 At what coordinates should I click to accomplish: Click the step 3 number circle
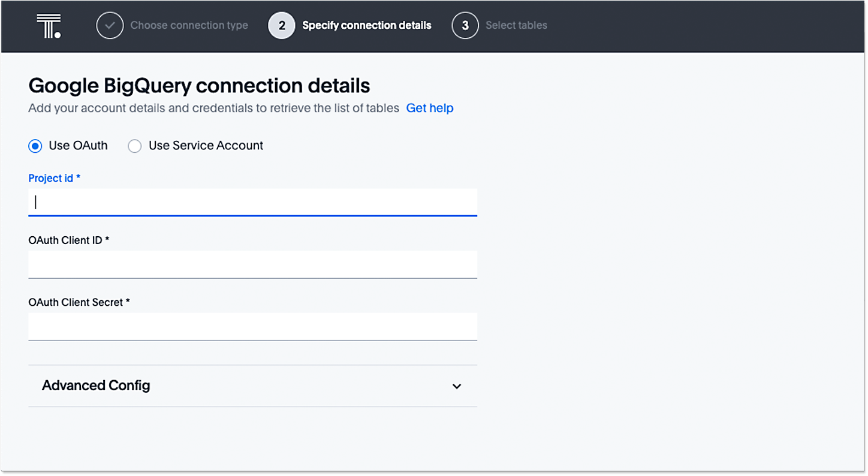(x=465, y=26)
